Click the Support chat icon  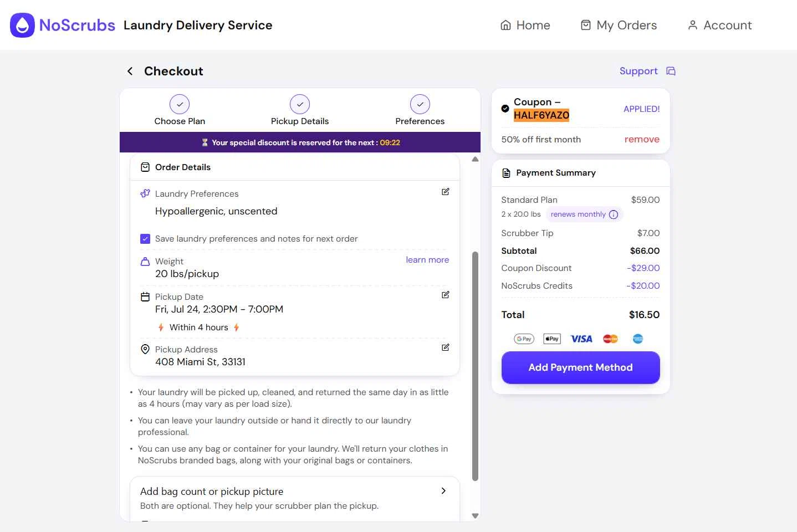pos(671,71)
